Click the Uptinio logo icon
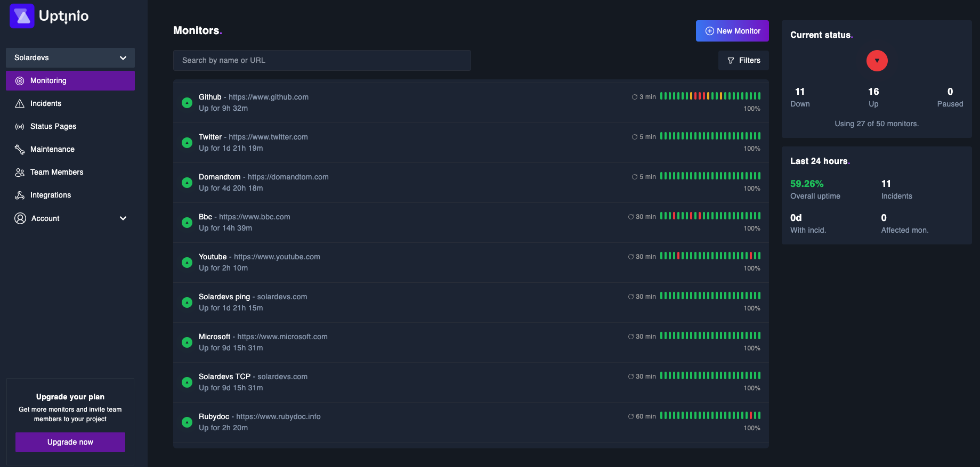Image resolution: width=980 pixels, height=467 pixels. [x=22, y=16]
